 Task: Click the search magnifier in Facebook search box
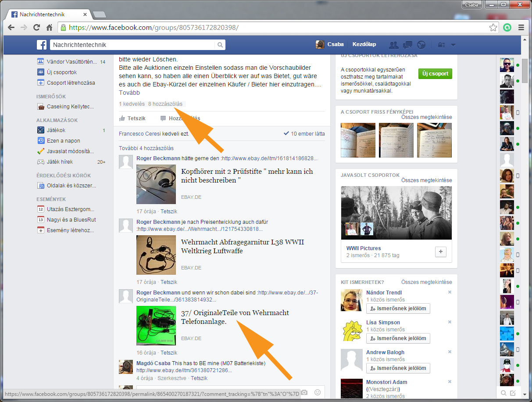[220, 45]
